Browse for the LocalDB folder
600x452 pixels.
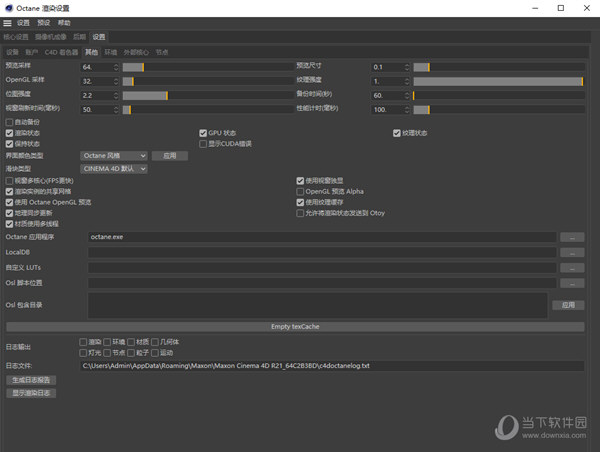[x=572, y=253]
